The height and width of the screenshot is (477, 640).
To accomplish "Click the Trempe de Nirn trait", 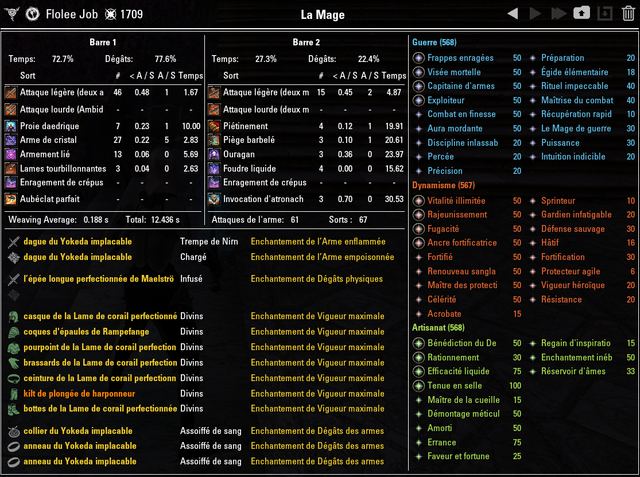I will coord(209,242).
